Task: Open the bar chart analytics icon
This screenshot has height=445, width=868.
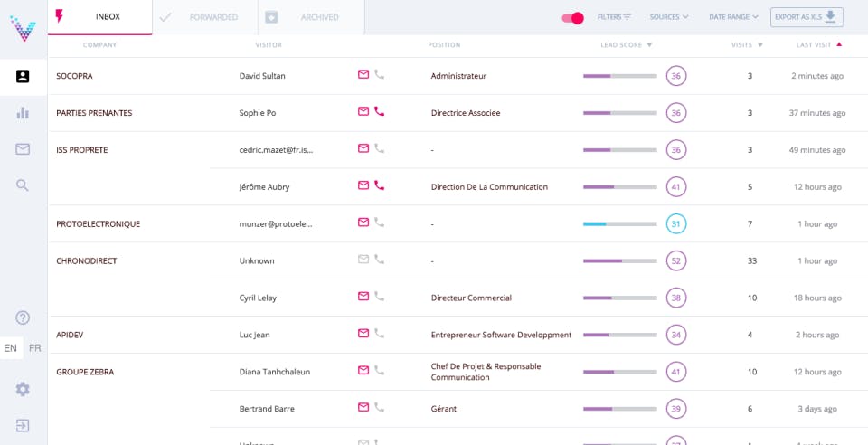Action: point(23,113)
